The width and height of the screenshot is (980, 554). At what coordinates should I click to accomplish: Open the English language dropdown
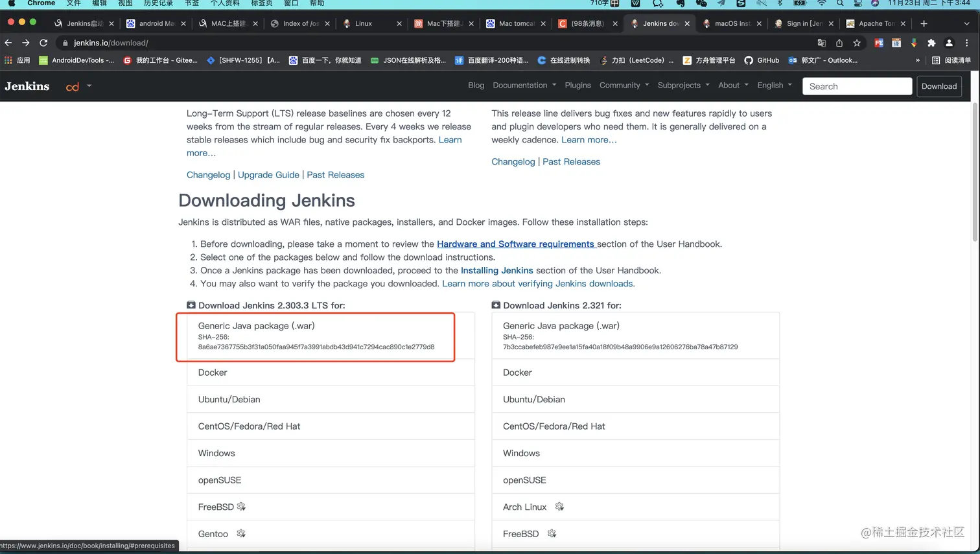click(x=775, y=86)
